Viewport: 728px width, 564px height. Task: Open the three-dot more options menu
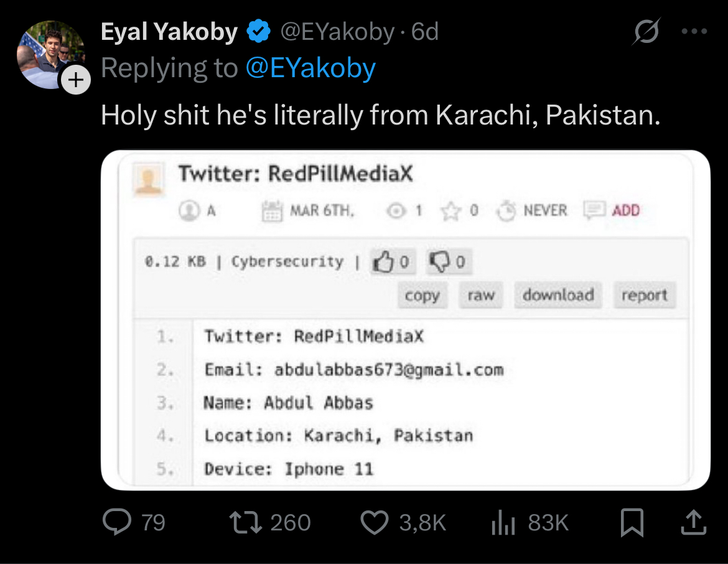point(694,32)
